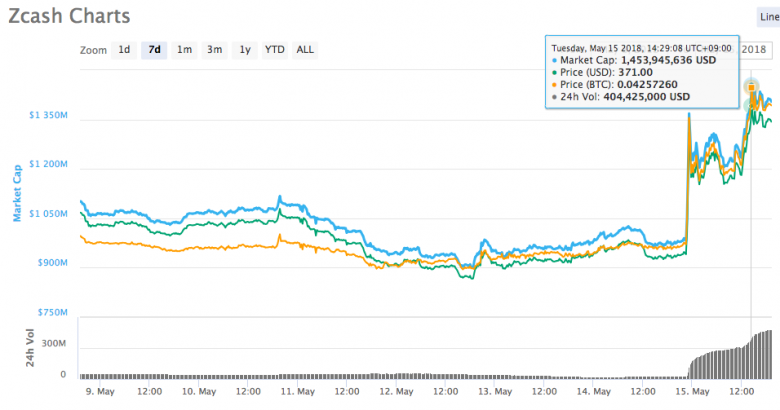
Task: Click the Market Cap axis title
Action: tap(17, 193)
